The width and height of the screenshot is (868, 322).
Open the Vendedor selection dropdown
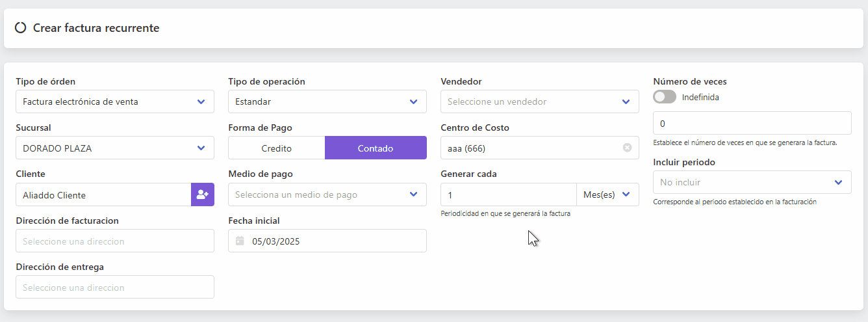(x=540, y=101)
